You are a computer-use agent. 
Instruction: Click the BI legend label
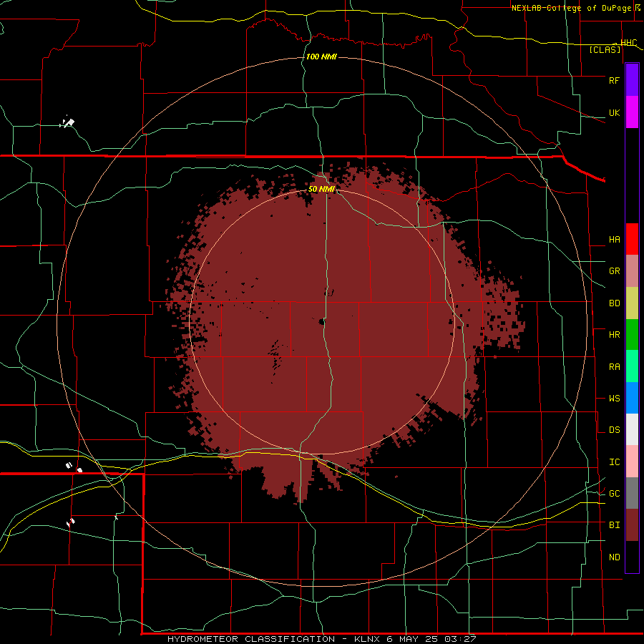[614, 525]
